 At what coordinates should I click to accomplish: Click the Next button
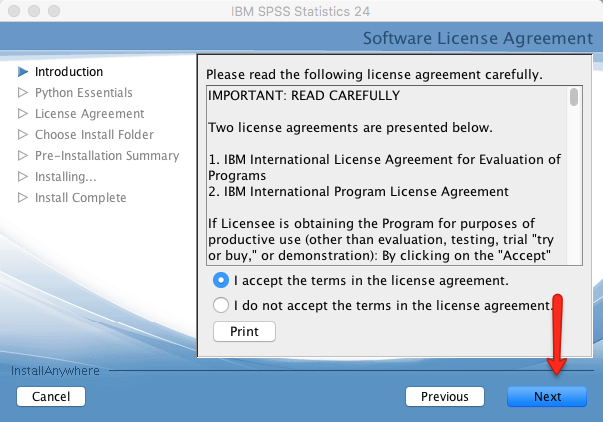[x=547, y=397]
